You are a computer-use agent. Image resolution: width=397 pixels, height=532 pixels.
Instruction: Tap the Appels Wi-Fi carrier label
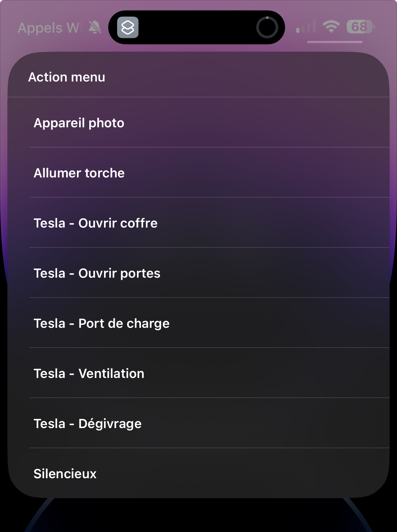[50, 28]
